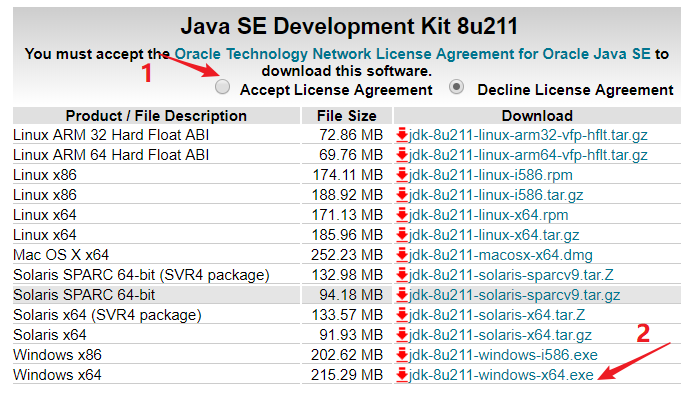
Task: Click Solaris x64 (SVR4 package) description
Action: click(107, 315)
